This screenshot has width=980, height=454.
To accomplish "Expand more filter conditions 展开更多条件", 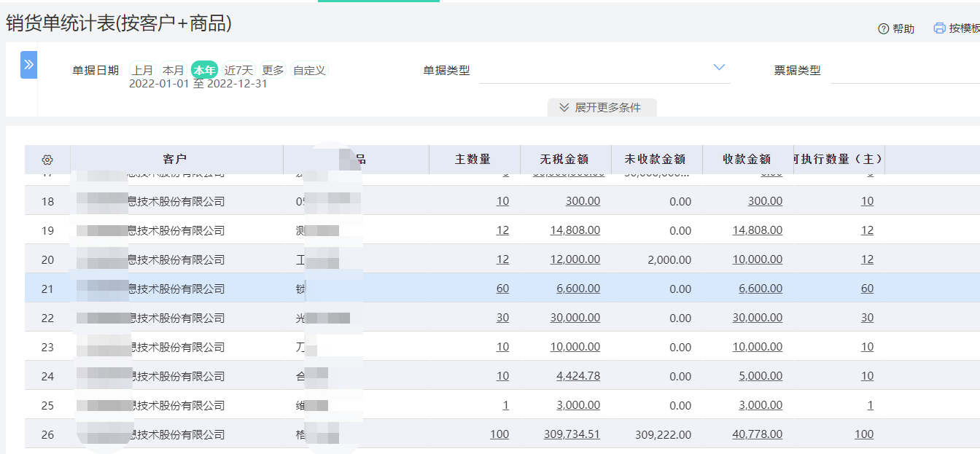I will [602, 107].
